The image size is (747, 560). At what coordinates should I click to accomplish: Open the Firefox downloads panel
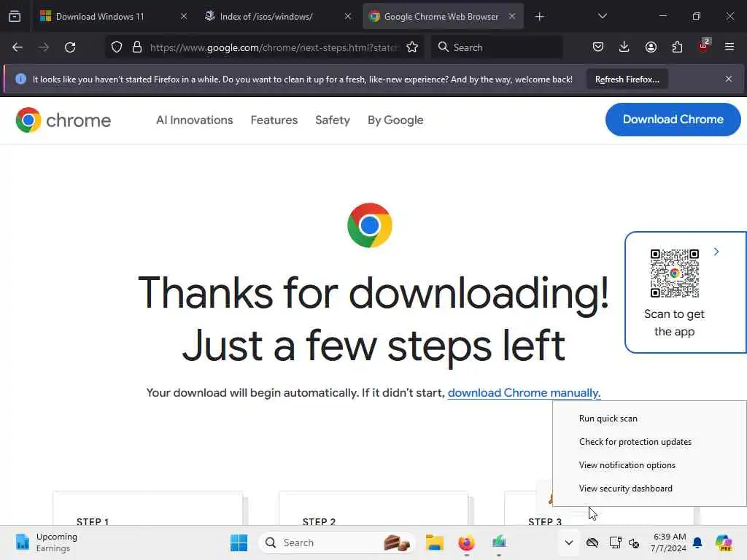[x=624, y=47]
